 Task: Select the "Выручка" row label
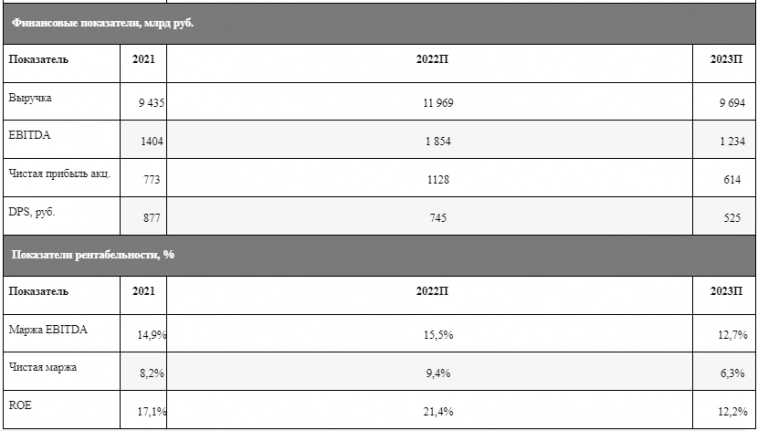(30, 98)
